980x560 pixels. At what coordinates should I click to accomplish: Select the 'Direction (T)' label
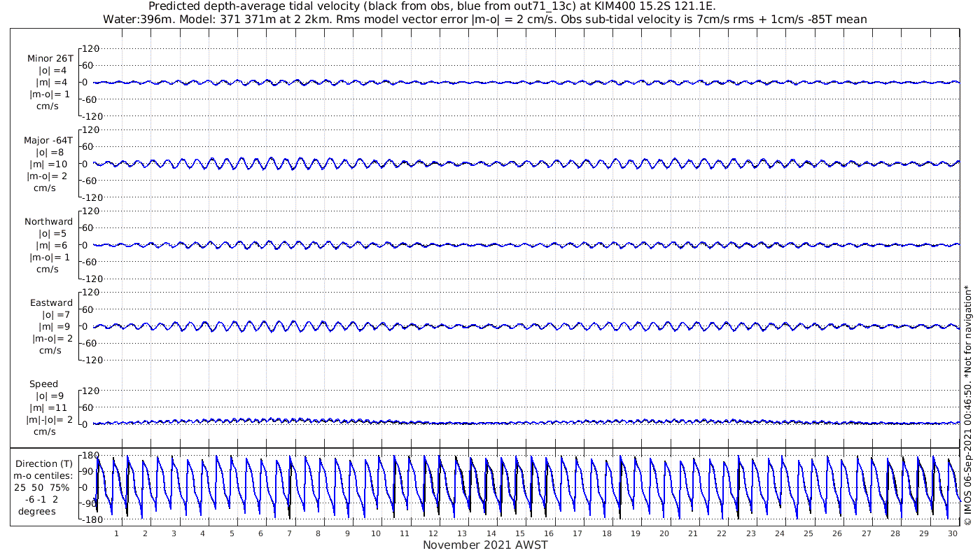tap(45, 463)
